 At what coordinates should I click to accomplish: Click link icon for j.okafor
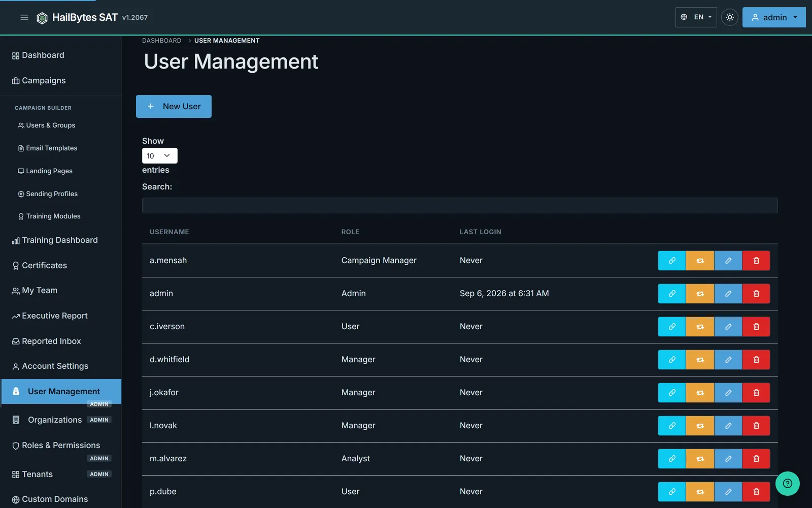(x=672, y=393)
